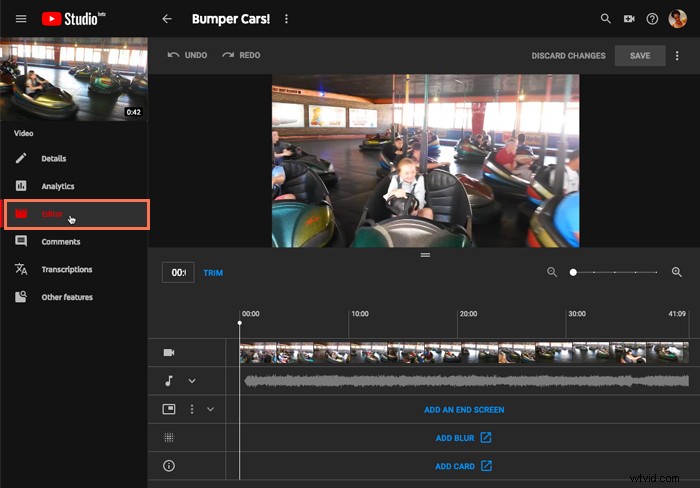Open the Other features label
This screenshot has height=488, width=700.
coord(67,297)
